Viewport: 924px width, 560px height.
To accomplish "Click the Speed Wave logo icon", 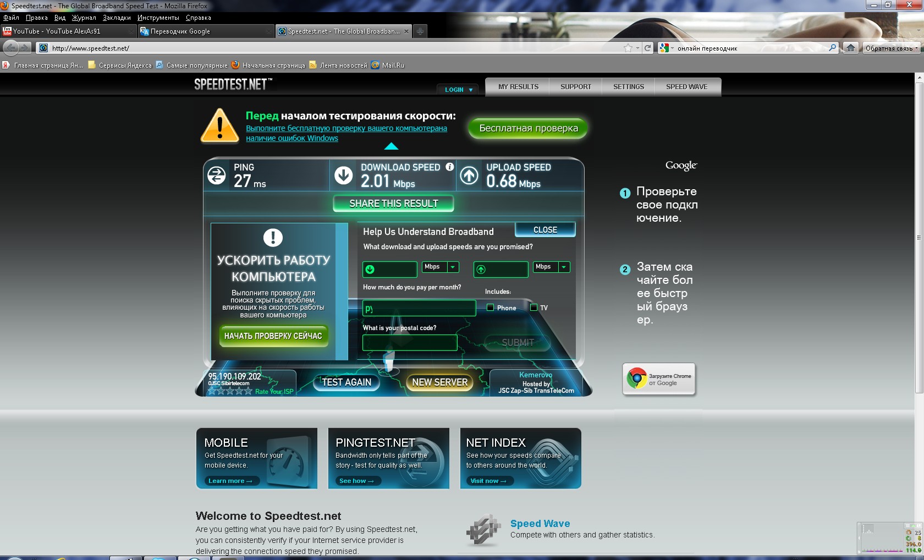I will [x=484, y=530].
